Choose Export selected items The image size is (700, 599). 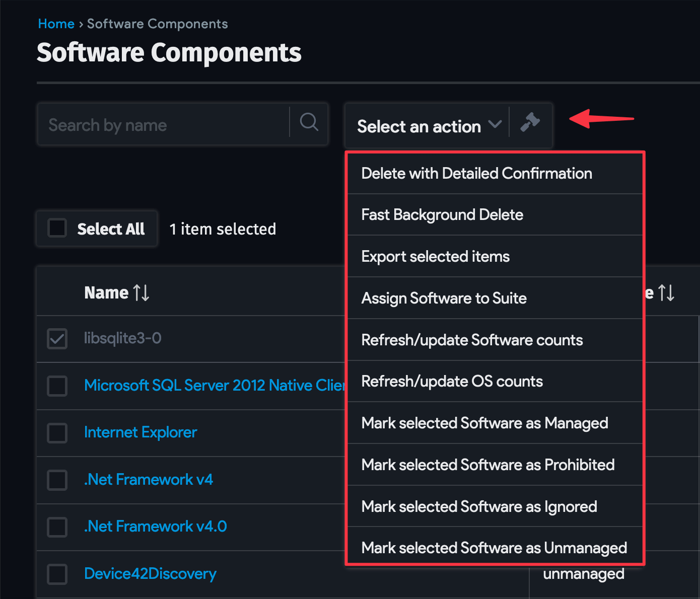click(435, 256)
